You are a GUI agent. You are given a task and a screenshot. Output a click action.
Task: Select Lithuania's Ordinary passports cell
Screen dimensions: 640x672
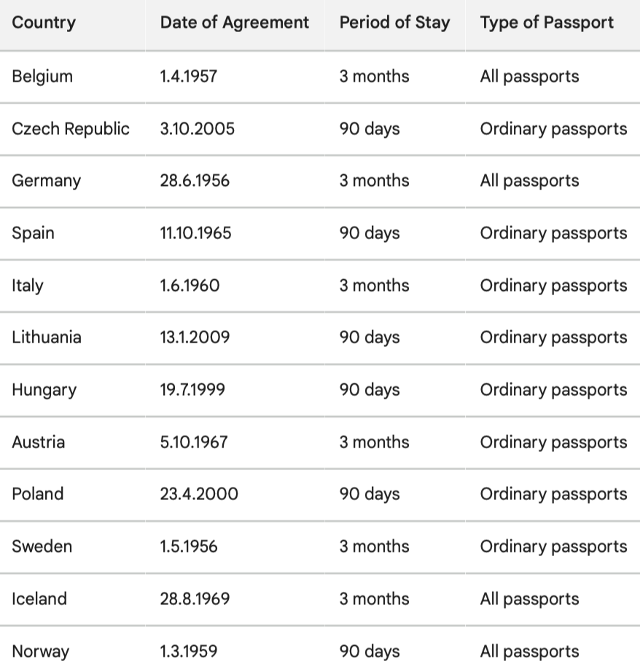click(553, 337)
